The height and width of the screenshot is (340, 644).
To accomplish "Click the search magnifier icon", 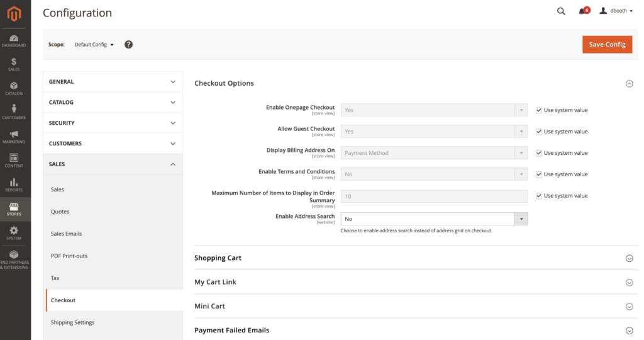I will pos(561,11).
